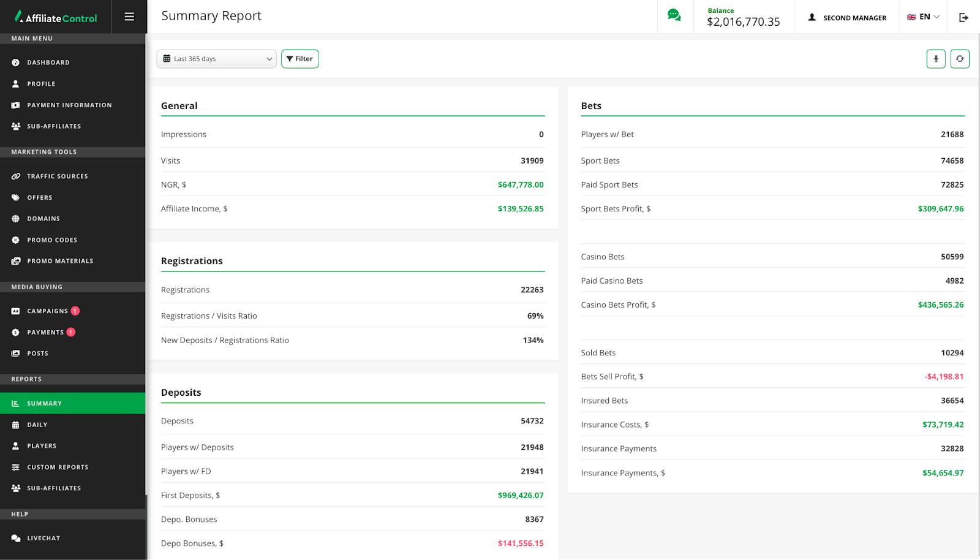The image size is (980, 560).
Task: Click the account Balance amount
Action: 743,22
